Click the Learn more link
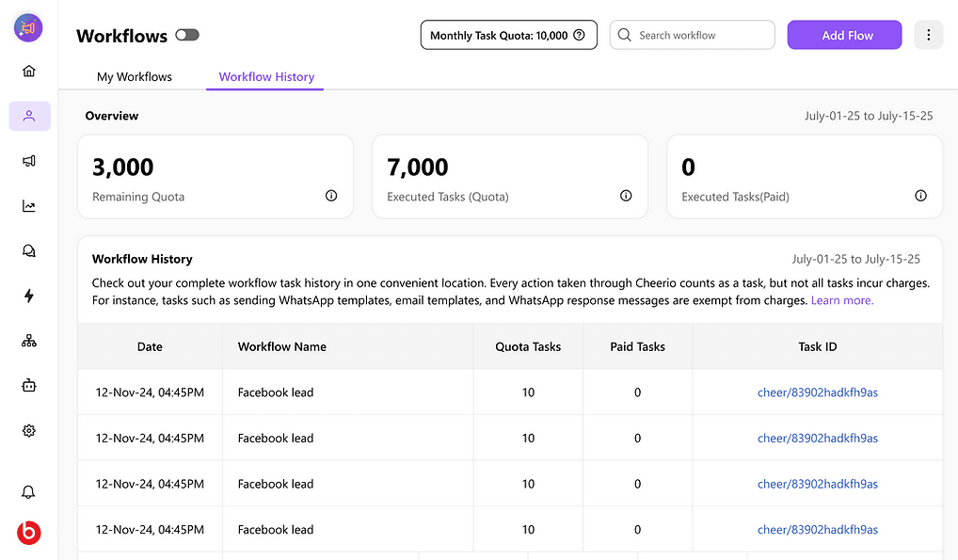 [x=842, y=300]
